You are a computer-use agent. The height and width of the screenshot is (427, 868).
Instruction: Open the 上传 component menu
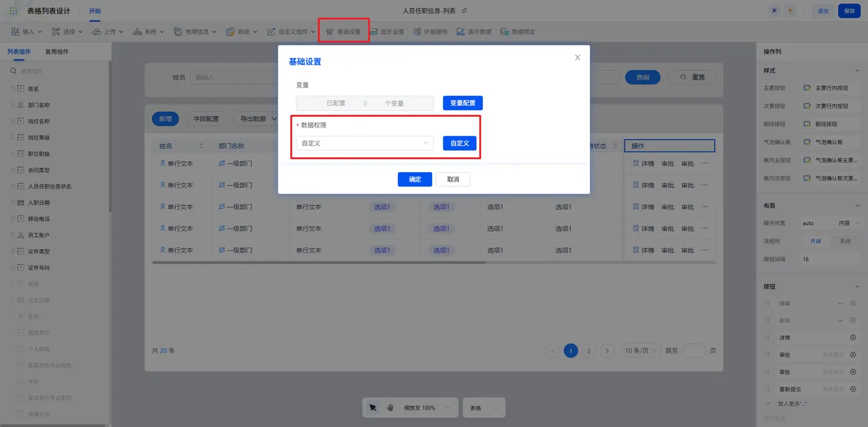click(x=108, y=32)
